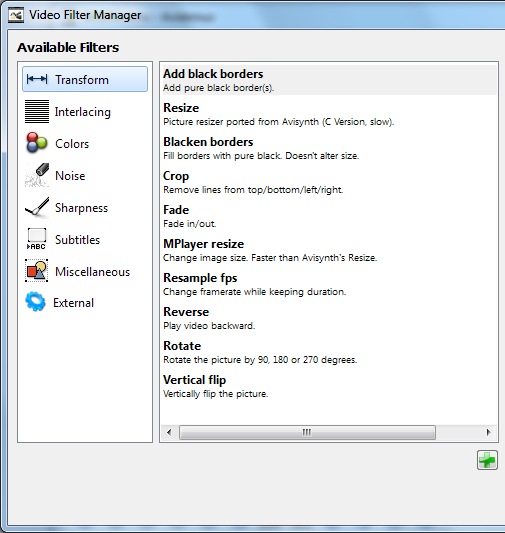
Task: Add the selected filter with green plus
Action: pos(487,460)
